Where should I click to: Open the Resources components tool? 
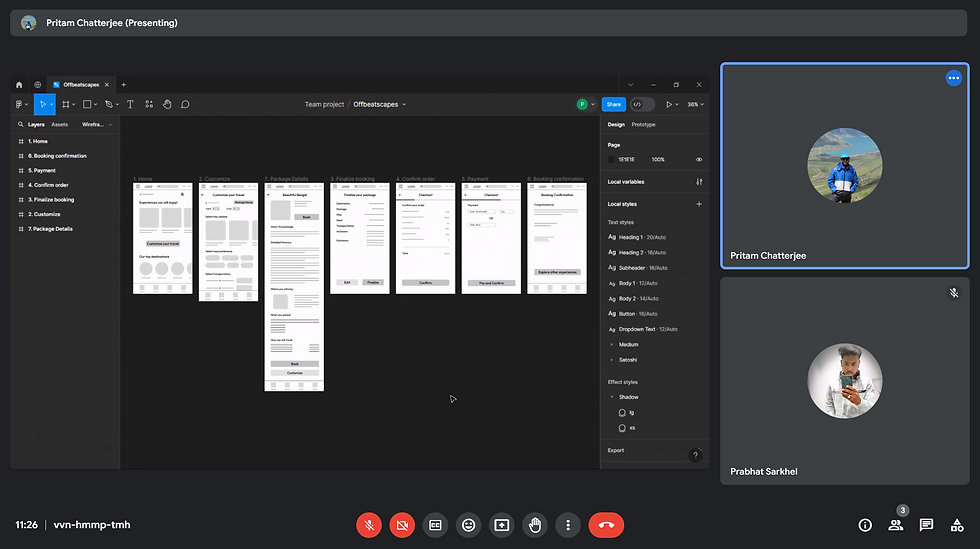(x=149, y=104)
